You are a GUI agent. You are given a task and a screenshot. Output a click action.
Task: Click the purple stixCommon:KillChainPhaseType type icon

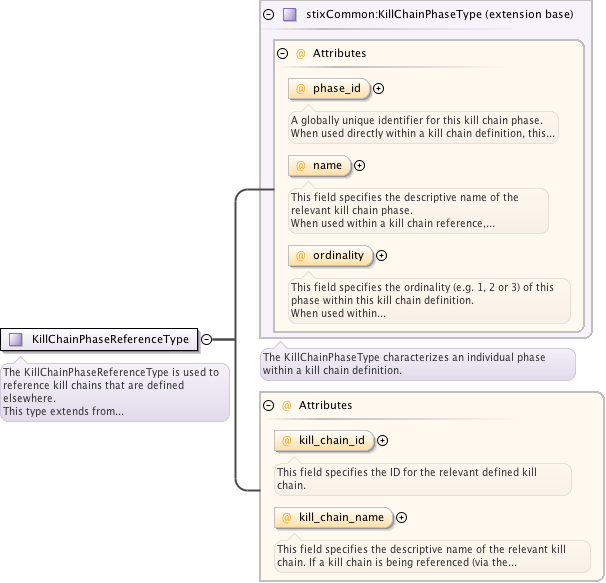[290, 15]
